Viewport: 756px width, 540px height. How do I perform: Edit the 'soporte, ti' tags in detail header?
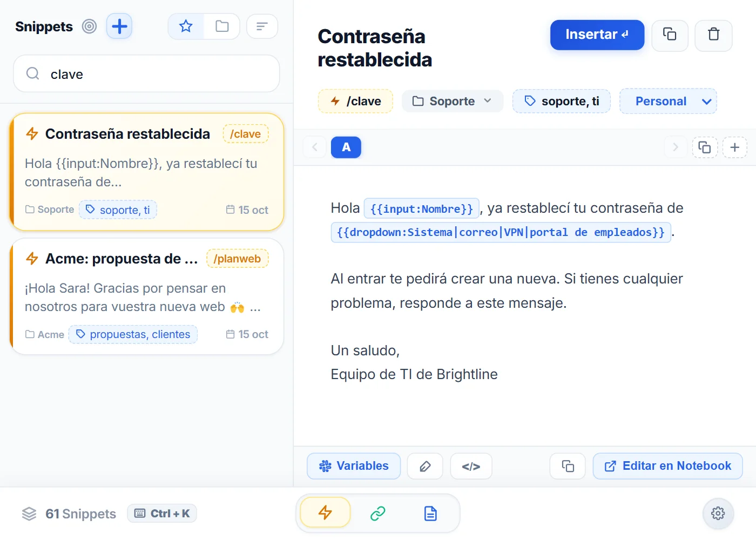pyautogui.click(x=562, y=101)
